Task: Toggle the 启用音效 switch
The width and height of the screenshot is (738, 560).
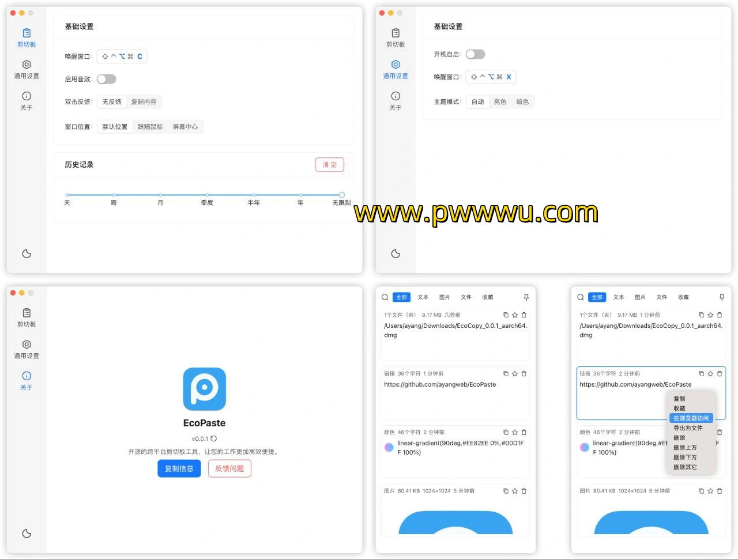Action: tap(107, 79)
